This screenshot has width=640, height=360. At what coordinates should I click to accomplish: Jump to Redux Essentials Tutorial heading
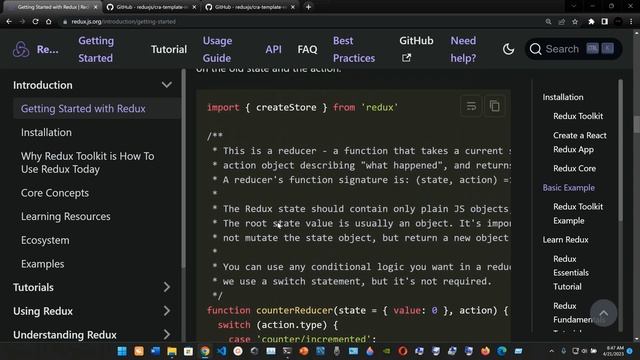[x=571, y=273]
